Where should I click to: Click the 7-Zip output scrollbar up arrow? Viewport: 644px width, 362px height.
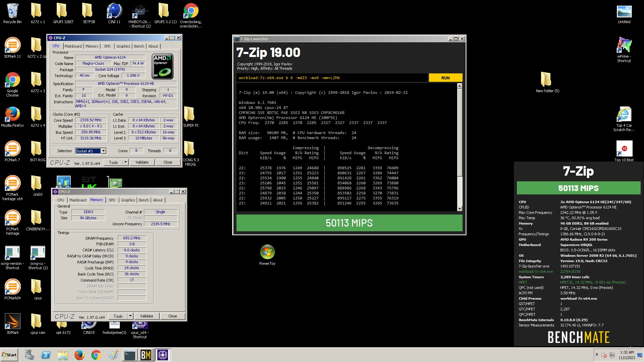460,86
